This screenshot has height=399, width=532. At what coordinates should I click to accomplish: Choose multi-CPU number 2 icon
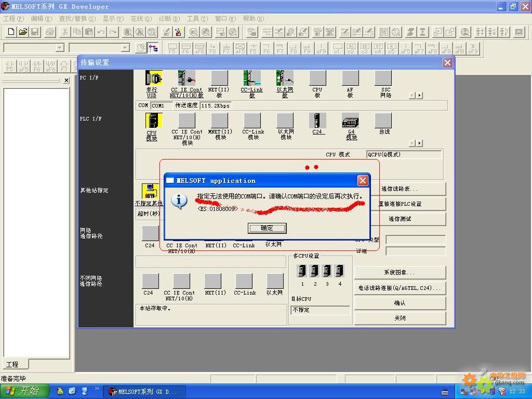tap(314, 271)
